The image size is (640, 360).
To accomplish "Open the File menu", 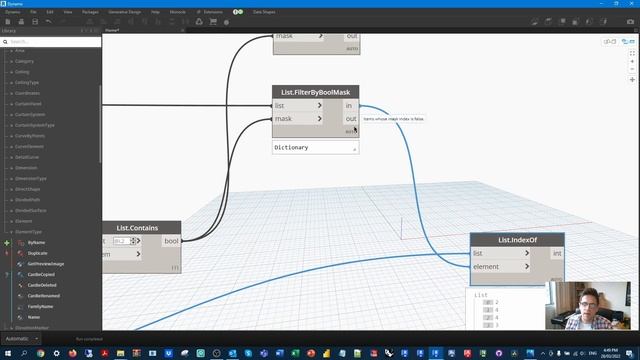I will (x=33, y=12).
